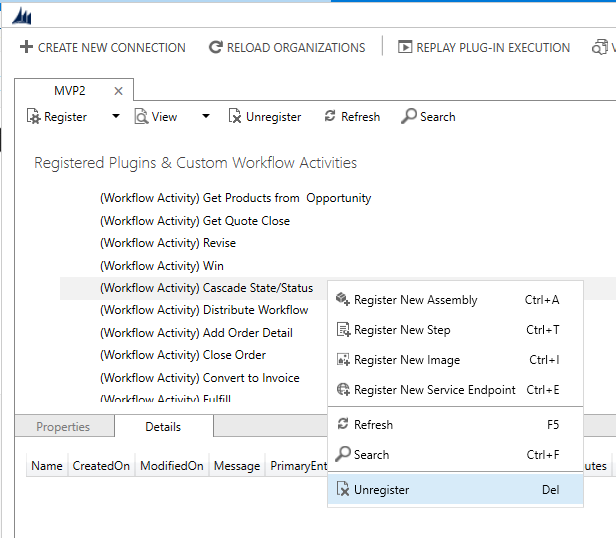Sort by the Message column header
The height and width of the screenshot is (538, 616).
coord(237,466)
